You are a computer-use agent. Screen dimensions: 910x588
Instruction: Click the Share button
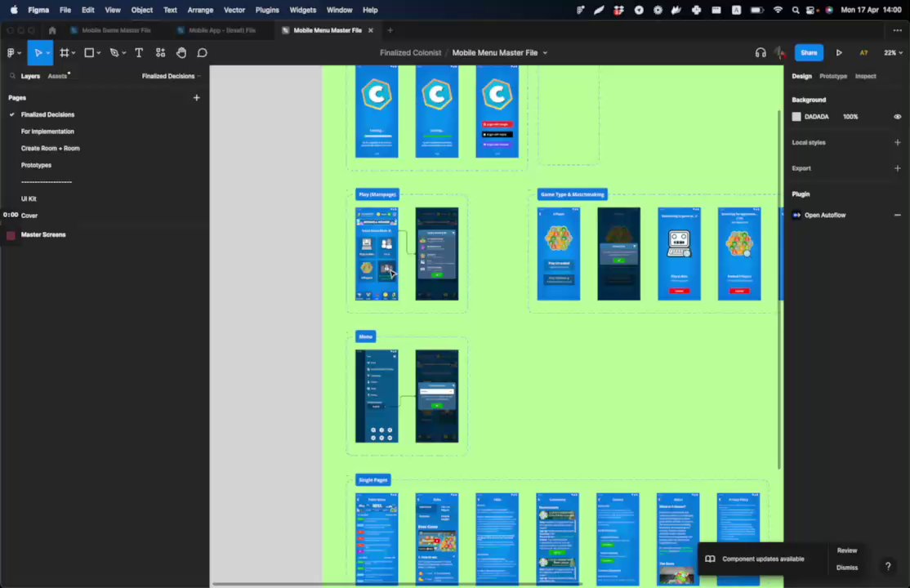click(x=809, y=53)
